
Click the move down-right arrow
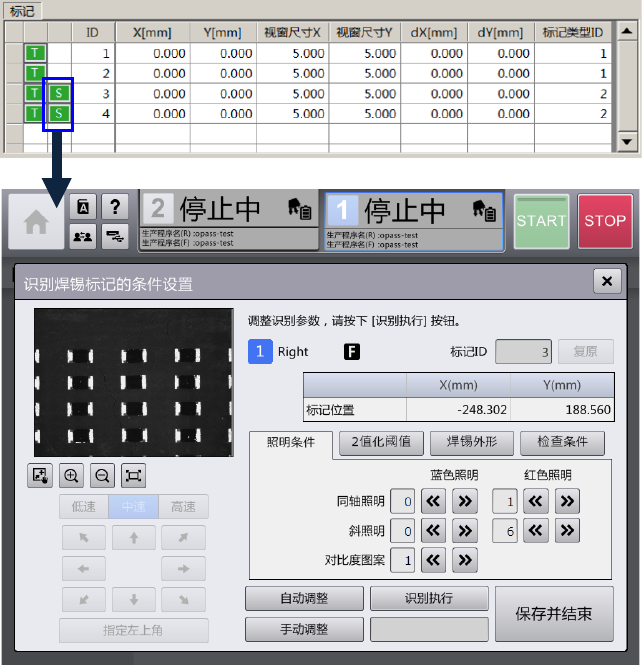tap(183, 599)
